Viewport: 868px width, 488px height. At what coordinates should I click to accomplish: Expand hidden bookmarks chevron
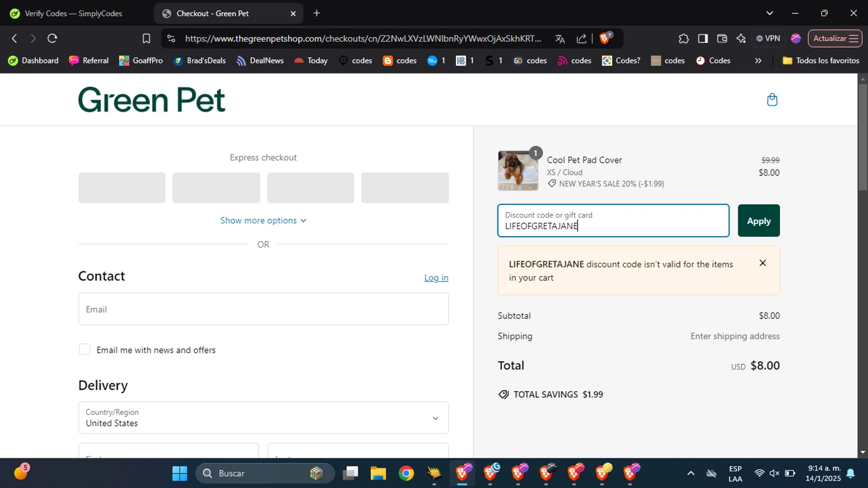point(758,60)
